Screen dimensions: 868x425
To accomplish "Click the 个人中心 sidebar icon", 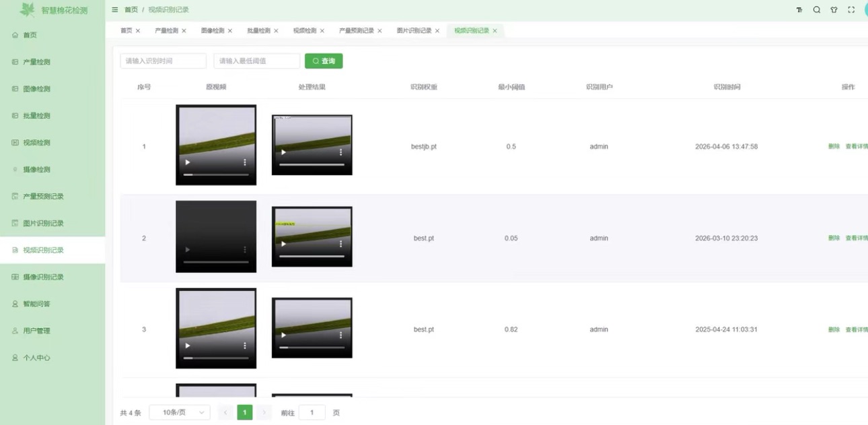I will click(15, 358).
